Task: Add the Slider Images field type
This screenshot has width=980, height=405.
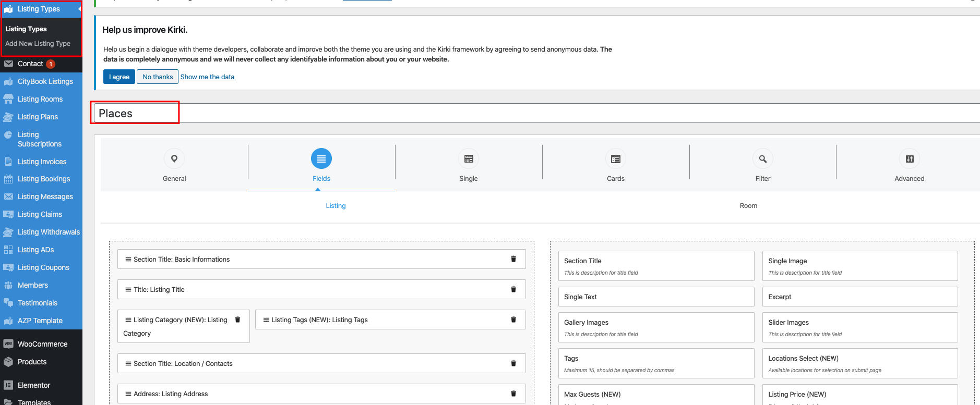Action: 860,327
